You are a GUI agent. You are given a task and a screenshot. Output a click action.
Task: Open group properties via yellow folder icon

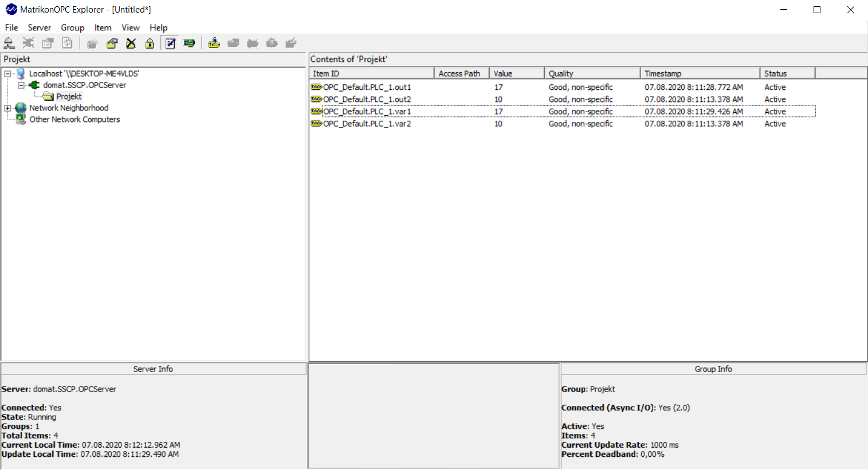click(112, 43)
